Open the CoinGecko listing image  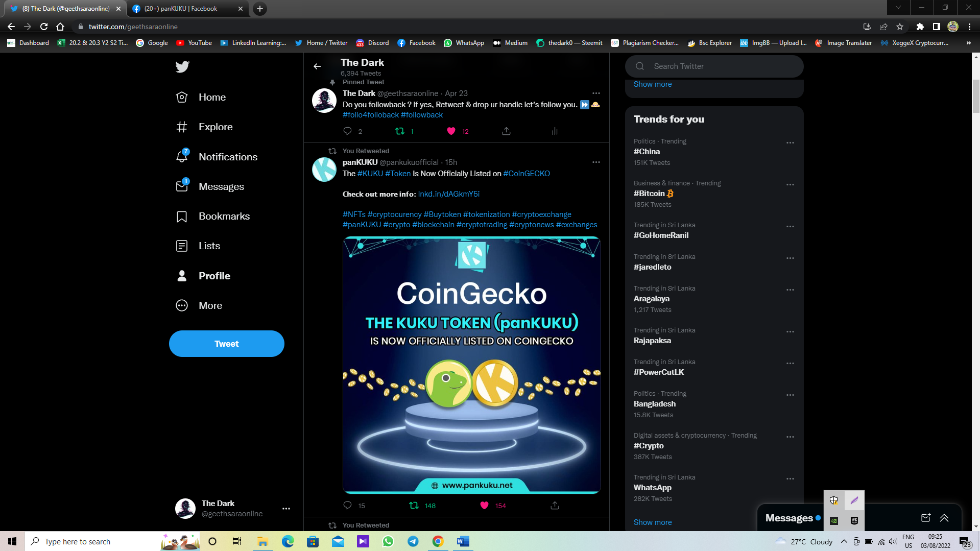472,365
